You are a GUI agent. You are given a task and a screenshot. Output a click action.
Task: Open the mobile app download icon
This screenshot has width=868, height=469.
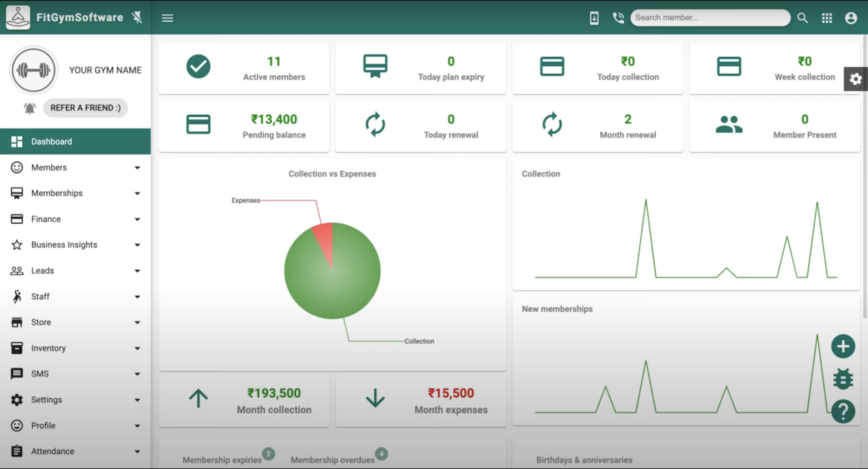coord(594,18)
